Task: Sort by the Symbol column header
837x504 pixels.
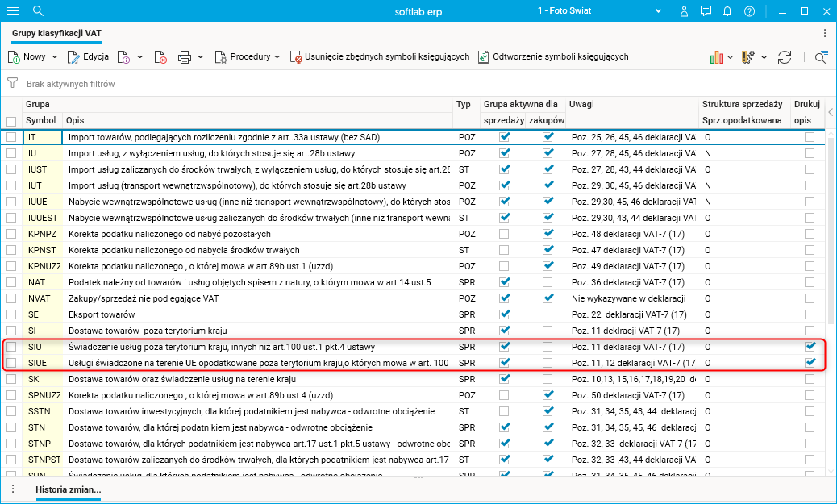Action: click(x=42, y=121)
